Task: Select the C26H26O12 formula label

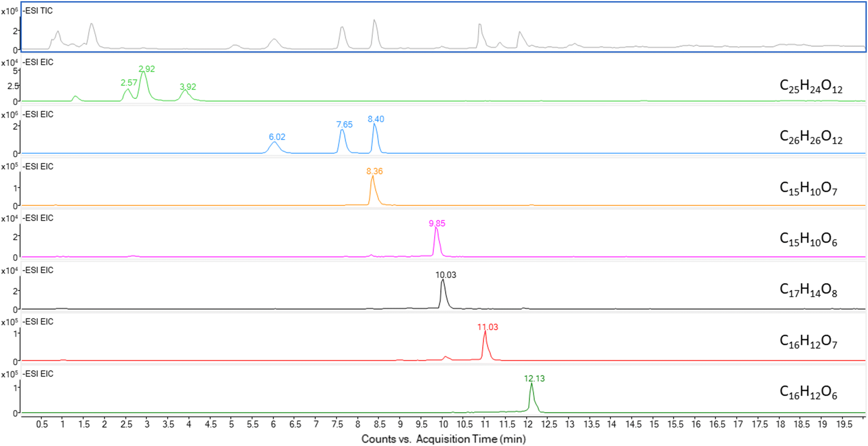Action: pyautogui.click(x=811, y=138)
